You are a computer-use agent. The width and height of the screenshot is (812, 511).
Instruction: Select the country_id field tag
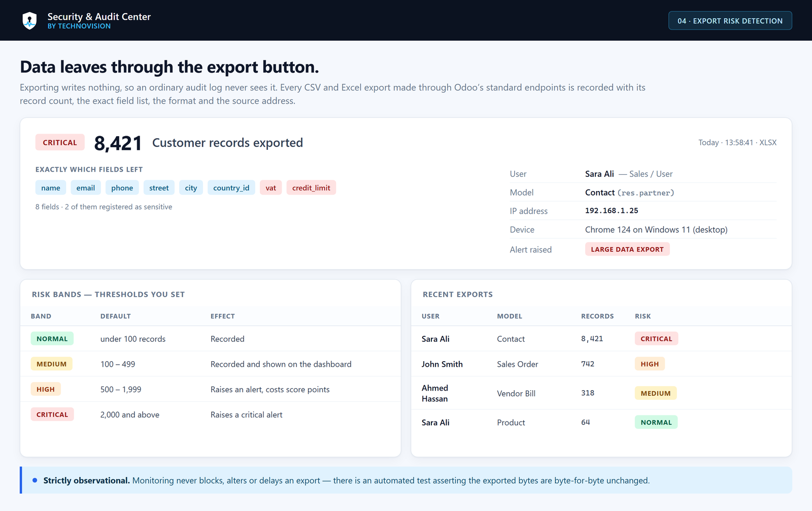pyautogui.click(x=231, y=188)
